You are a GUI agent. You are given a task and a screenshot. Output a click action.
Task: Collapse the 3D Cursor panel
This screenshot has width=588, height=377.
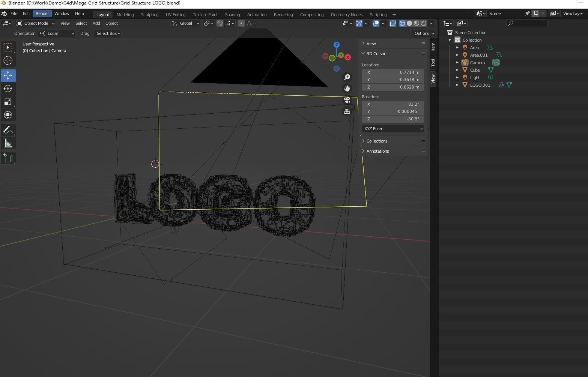click(x=393, y=54)
